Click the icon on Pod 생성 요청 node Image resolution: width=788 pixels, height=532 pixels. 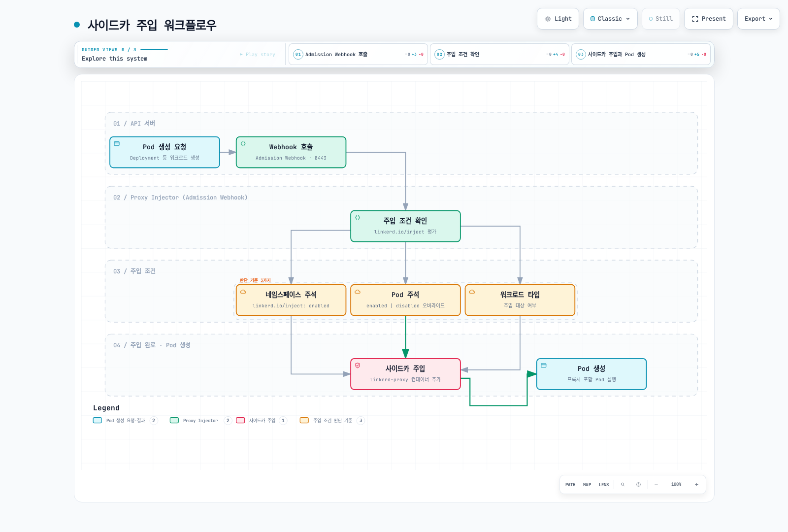[x=117, y=144]
